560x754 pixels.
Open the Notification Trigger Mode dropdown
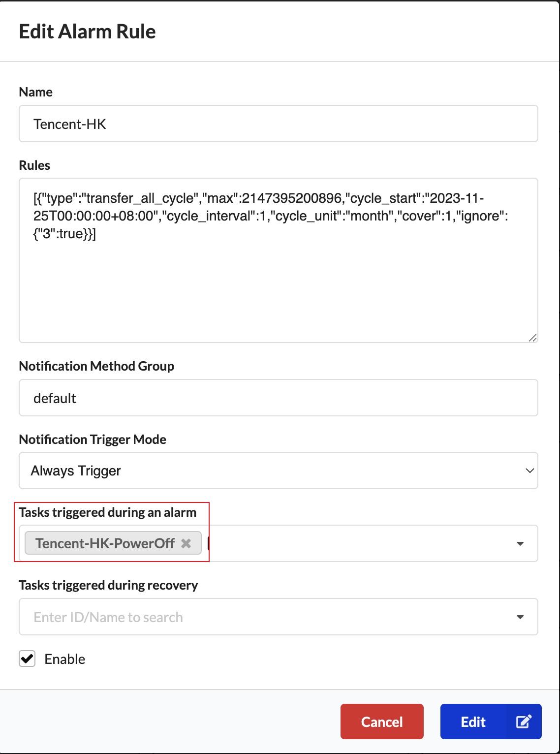[x=278, y=471]
